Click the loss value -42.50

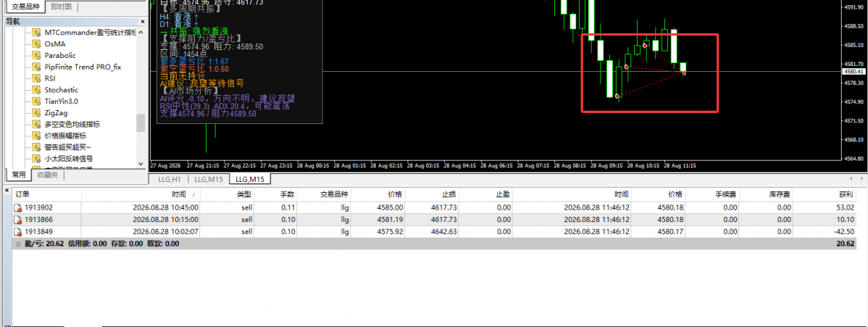click(843, 231)
